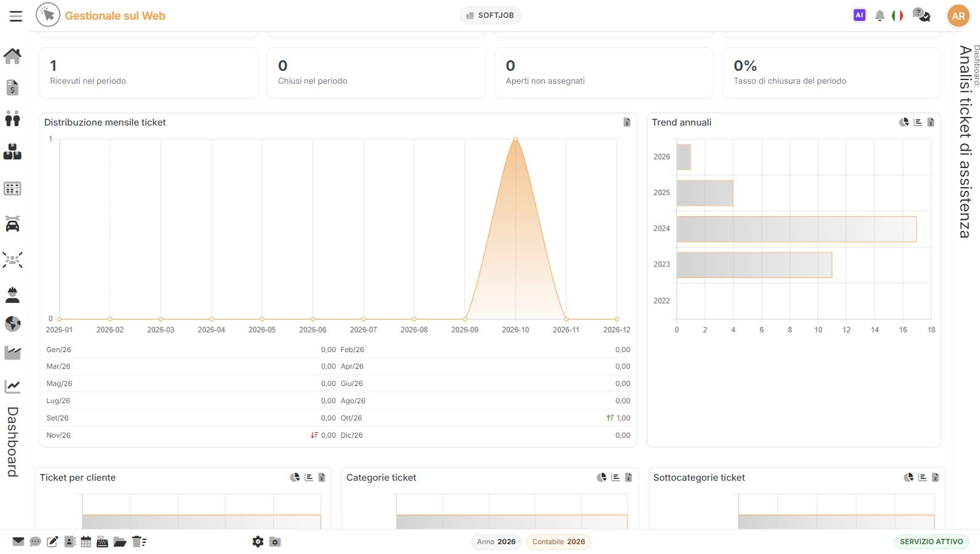Export Distribuzione mensile ticket to Excel

(x=627, y=122)
